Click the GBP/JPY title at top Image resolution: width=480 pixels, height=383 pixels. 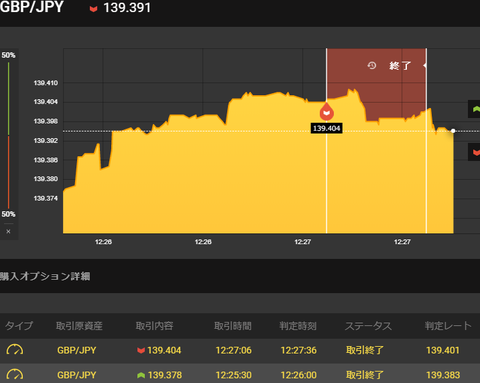coord(32,7)
